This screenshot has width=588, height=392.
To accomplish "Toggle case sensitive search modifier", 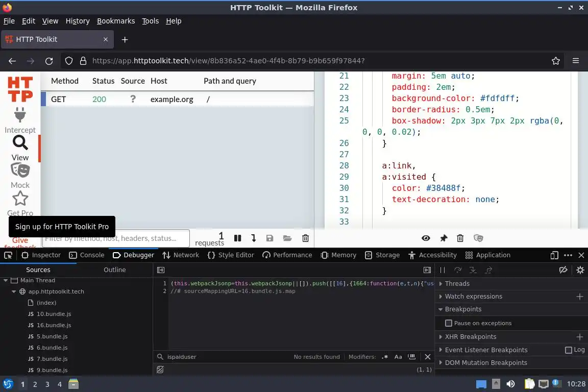I will pyautogui.click(x=398, y=357).
